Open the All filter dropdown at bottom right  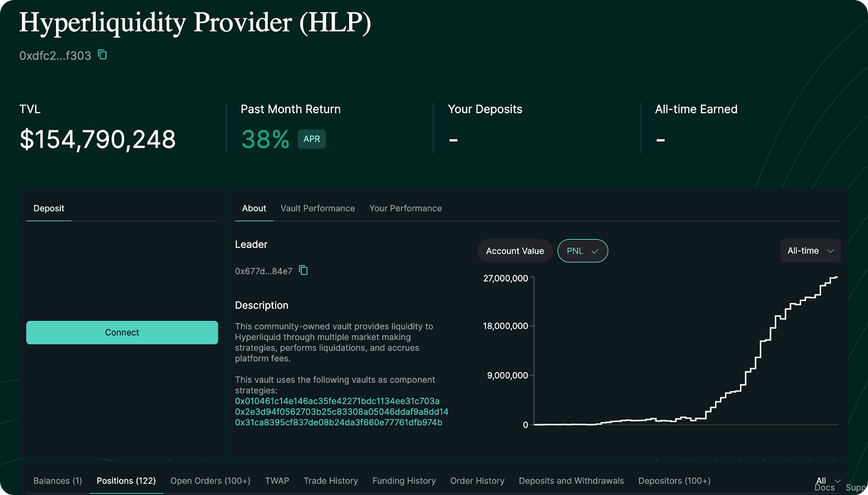point(828,481)
